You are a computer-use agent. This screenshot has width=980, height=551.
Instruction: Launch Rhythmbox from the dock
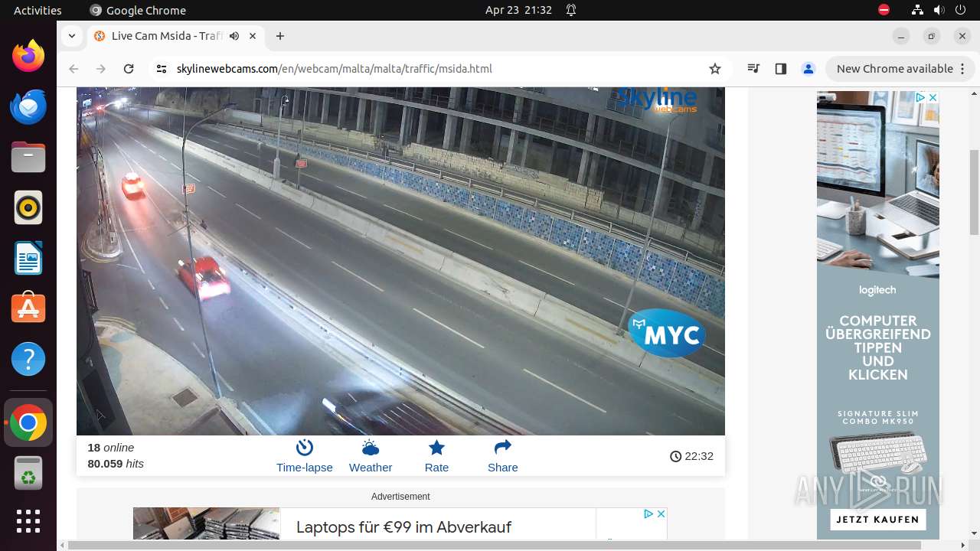(x=28, y=207)
